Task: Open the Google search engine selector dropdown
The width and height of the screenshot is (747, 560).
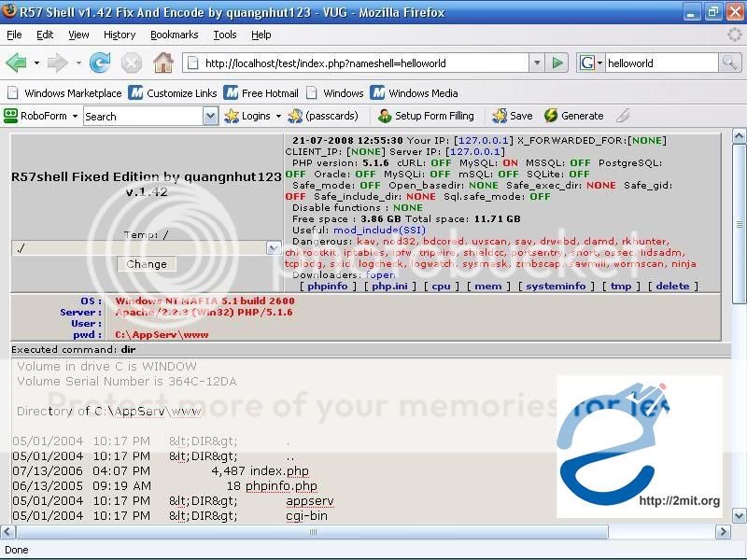Action: (590, 63)
